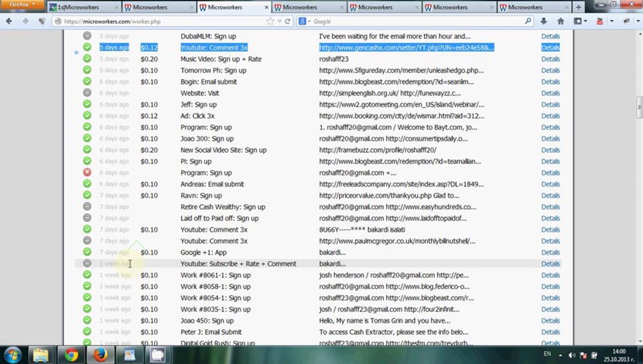Open Details for Google +1: App
643x364 pixels.
pos(550,252)
